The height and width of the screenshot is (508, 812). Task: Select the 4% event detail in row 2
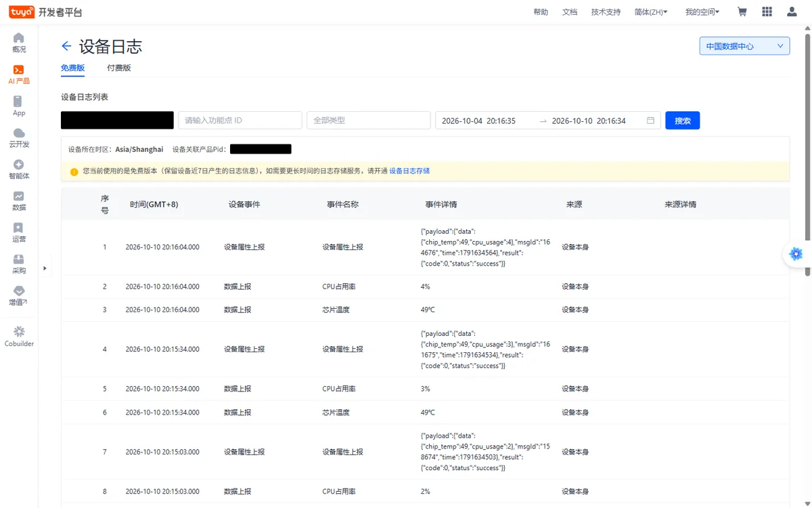coord(425,287)
